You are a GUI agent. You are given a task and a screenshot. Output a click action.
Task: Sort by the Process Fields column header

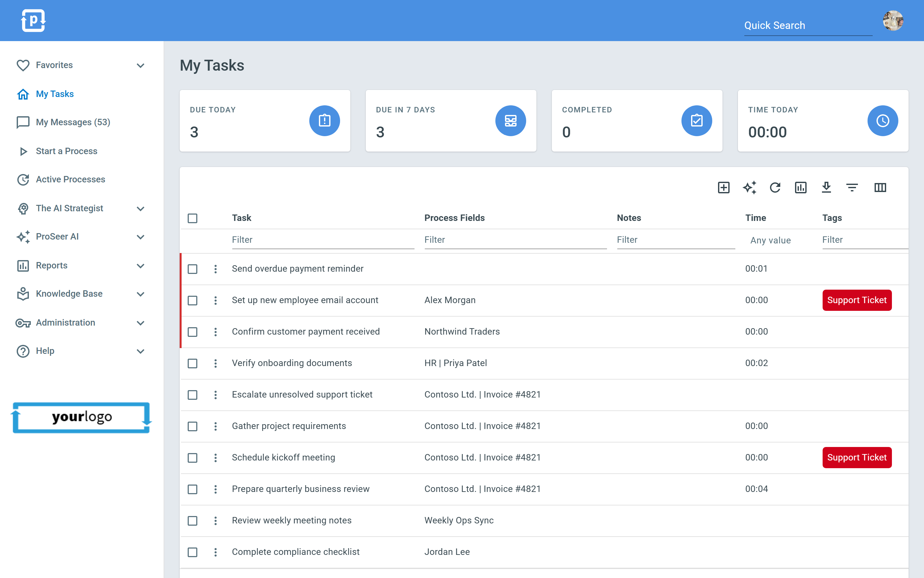(x=454, y=218)
